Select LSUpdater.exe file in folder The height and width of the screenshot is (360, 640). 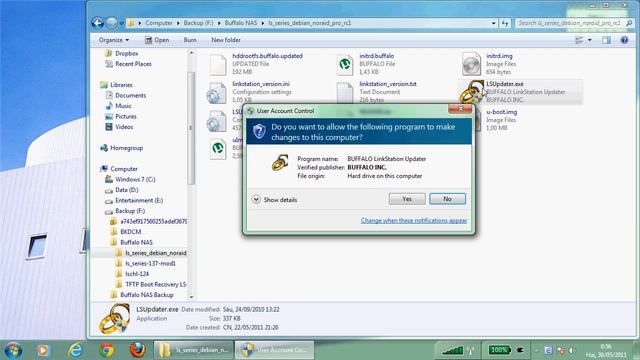pyautogui.click(x=521, y=92)
